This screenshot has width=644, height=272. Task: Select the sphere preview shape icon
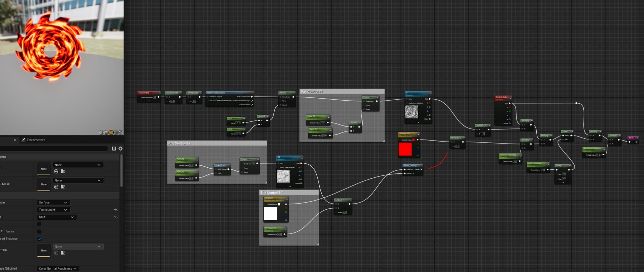tap(106, 132)
